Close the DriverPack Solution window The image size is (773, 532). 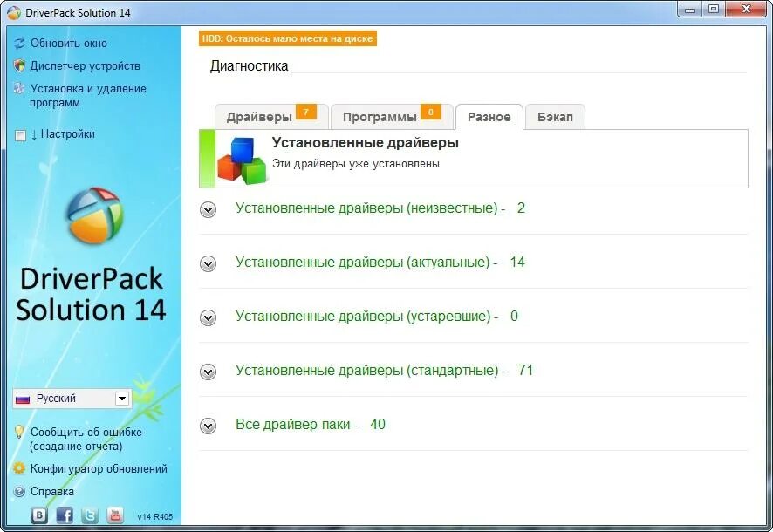(746, 10)
